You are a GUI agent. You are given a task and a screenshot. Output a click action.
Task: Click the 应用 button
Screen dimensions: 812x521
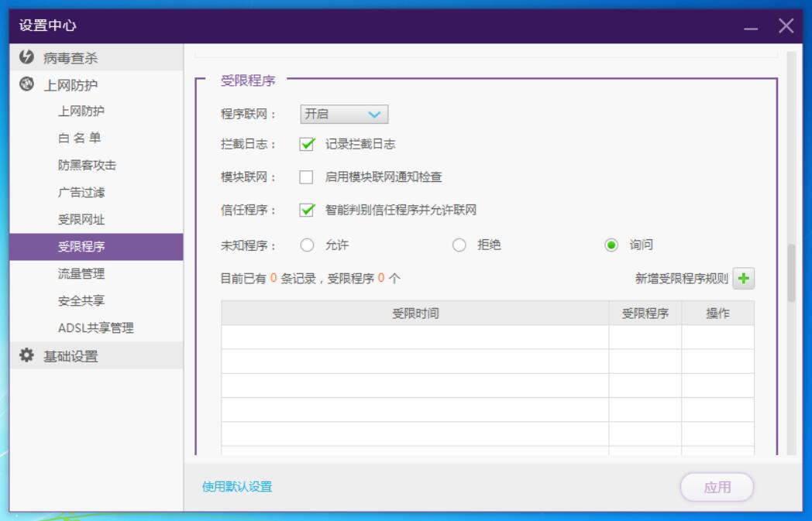point(717,487)
